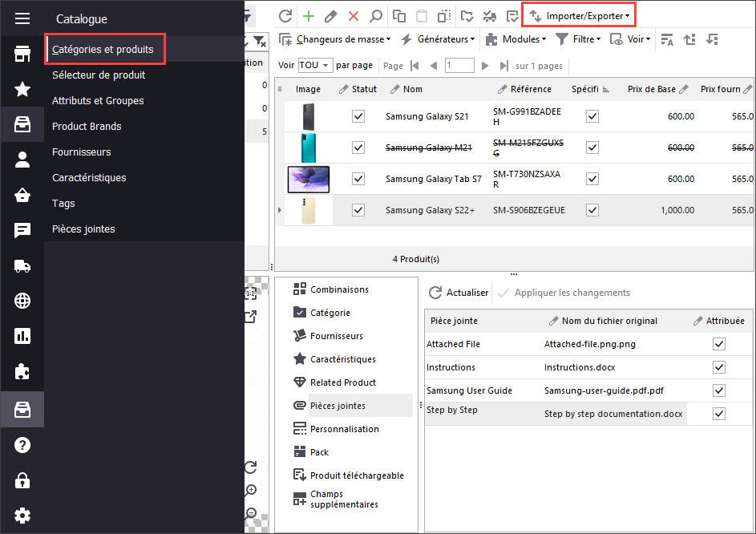The image size is (756, 534).
Task: Toggle status checkbox for Samsung Galaxy M21
Action: click(x=358, y=148)
